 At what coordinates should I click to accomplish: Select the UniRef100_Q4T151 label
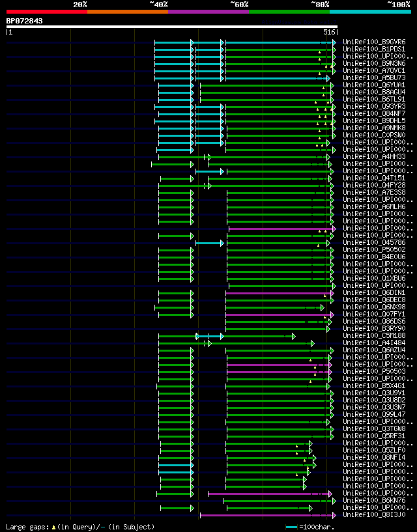point(374,178)
